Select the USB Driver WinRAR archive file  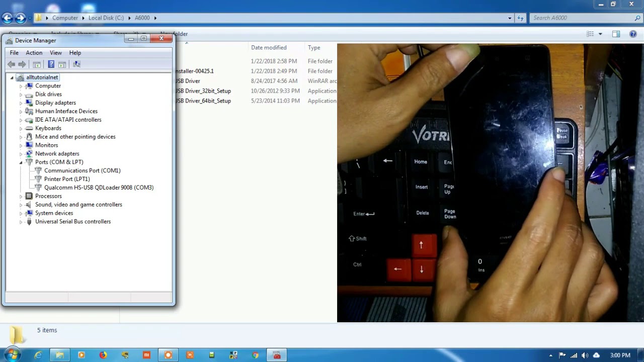click(188, 81)
